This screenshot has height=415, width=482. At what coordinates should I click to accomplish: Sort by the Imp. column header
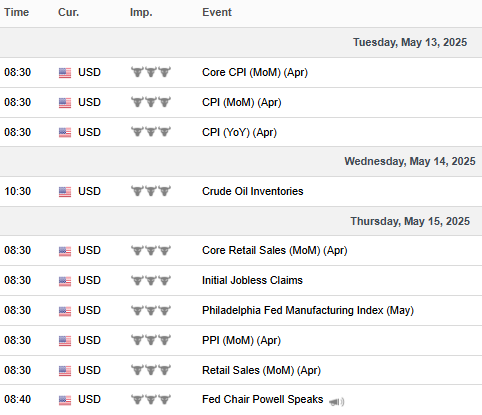click(x=141, y=12)
